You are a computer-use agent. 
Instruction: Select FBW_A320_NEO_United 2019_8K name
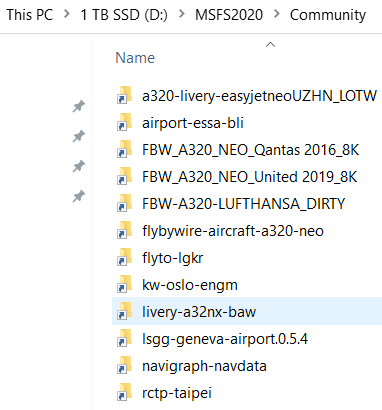coord(249,177)
